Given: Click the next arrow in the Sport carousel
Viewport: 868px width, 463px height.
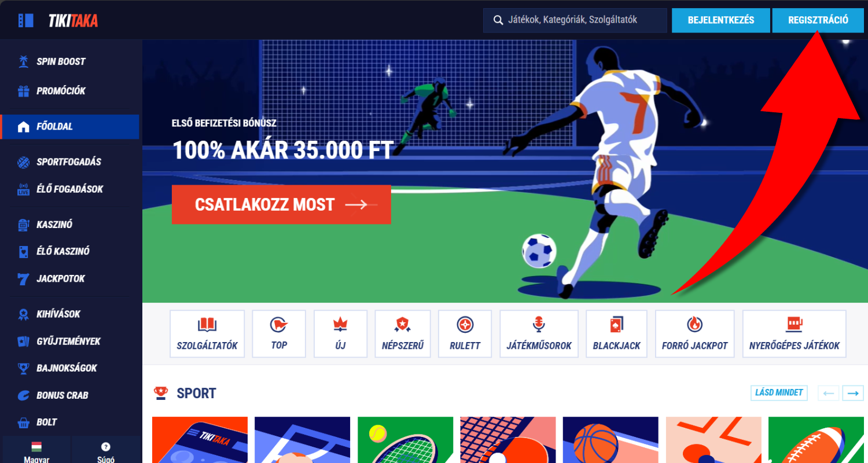Looking at the screenshot, I should [x=853, y=393].
